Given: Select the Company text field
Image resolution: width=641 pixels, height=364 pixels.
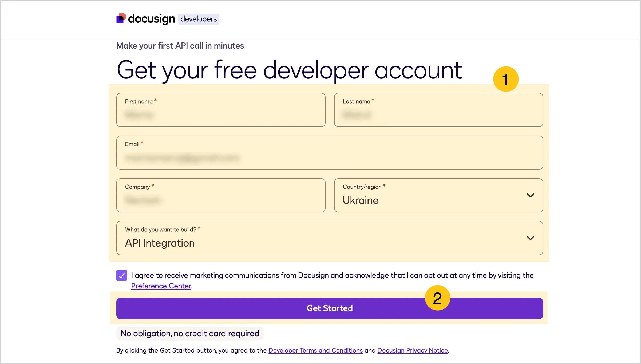Looking at the screenshot, I should pyautogui.click(x=221, y=195).
